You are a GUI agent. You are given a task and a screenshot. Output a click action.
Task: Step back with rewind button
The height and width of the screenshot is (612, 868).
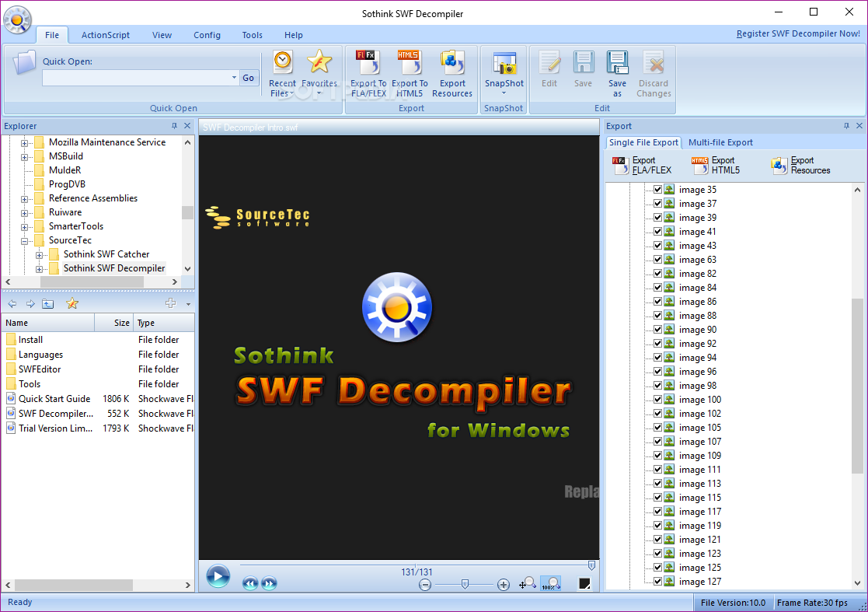click(250, 583)
